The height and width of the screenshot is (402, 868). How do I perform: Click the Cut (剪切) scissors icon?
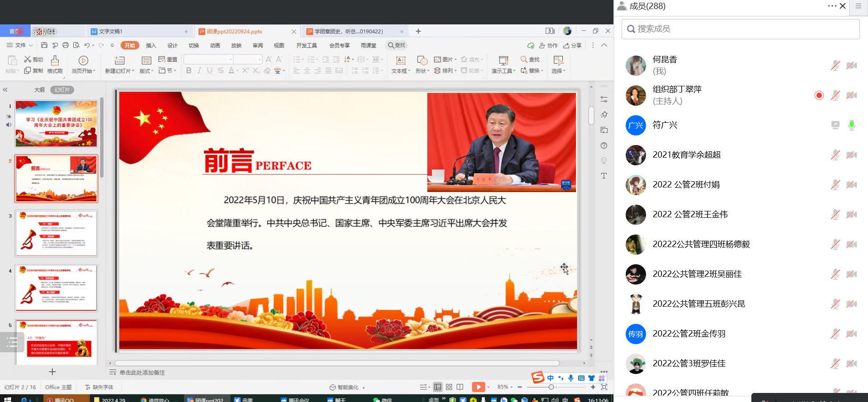pyautogui.click(x=28, y=60)
